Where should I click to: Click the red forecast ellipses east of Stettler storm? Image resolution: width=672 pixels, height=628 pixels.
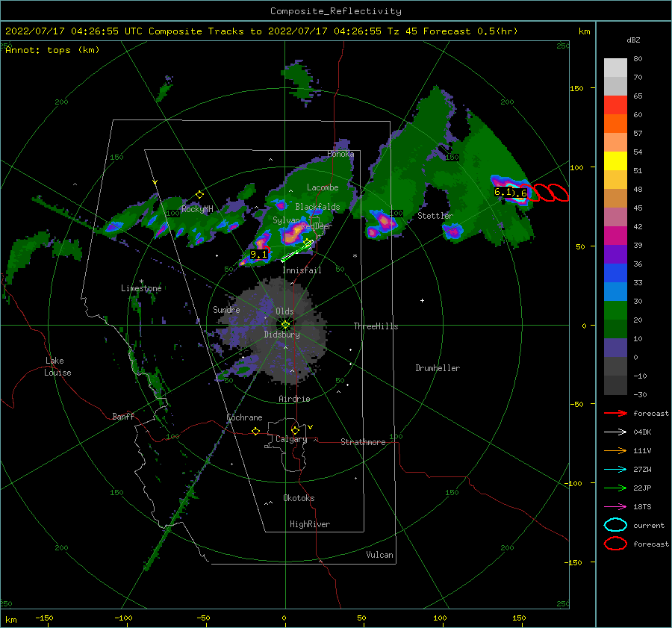coord(547,193)
